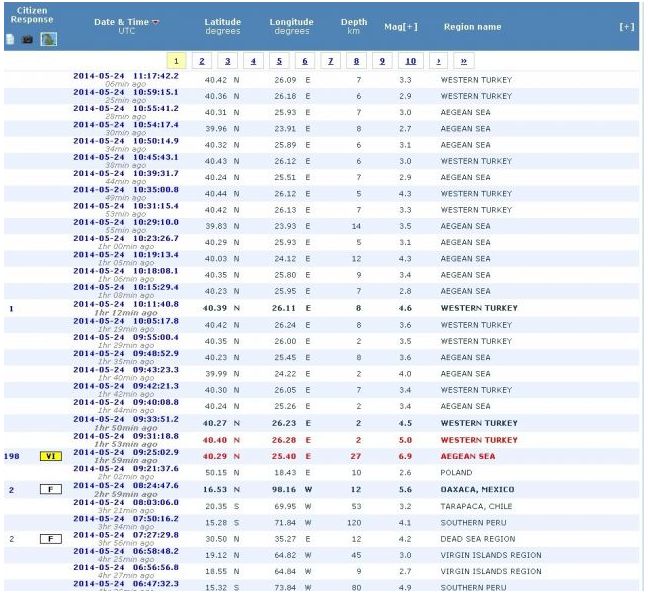This screenshot has height=597, width=648.
Task: Sort by the Date & Time column header
Action: coord(120,22)
